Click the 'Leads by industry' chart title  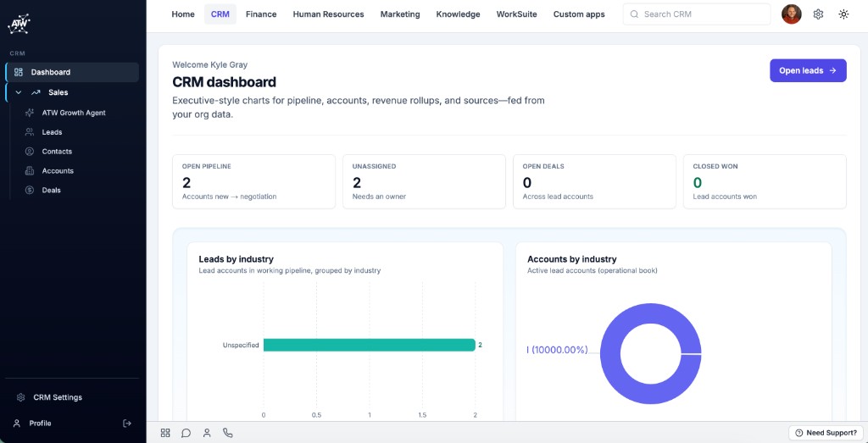[x=236, y=259]
